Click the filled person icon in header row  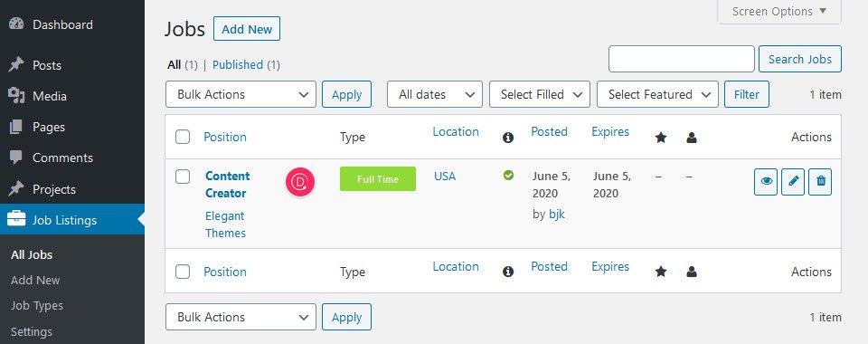[692, 138]
